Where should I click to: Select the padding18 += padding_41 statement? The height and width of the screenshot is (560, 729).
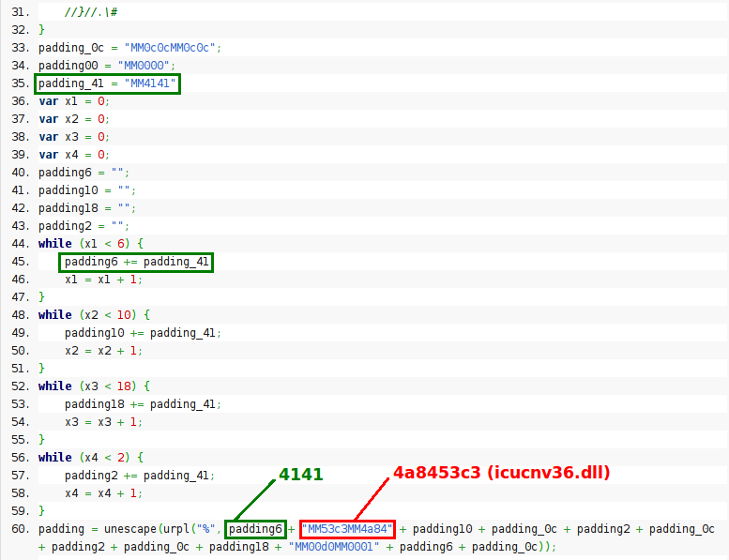click(143, 403)
